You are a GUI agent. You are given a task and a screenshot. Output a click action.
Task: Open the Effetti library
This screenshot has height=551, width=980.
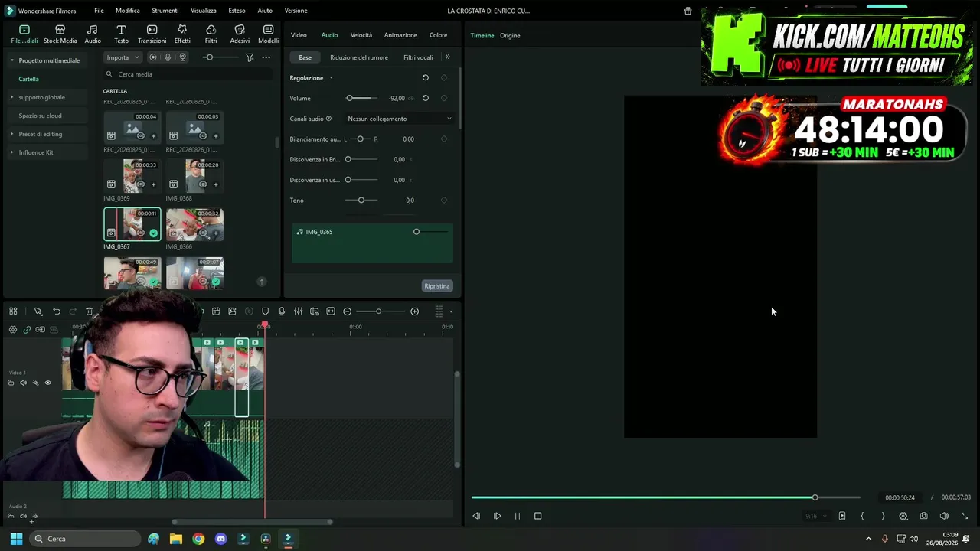(182, 34)
